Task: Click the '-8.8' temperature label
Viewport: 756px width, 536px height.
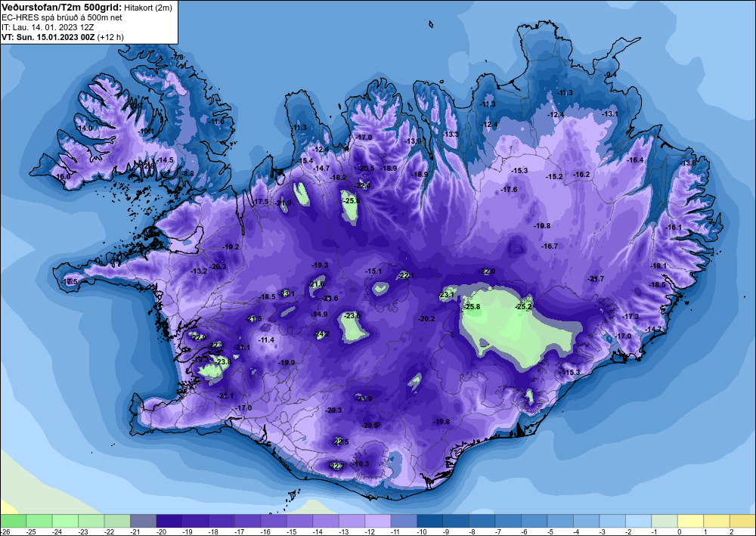Action: 188,174
